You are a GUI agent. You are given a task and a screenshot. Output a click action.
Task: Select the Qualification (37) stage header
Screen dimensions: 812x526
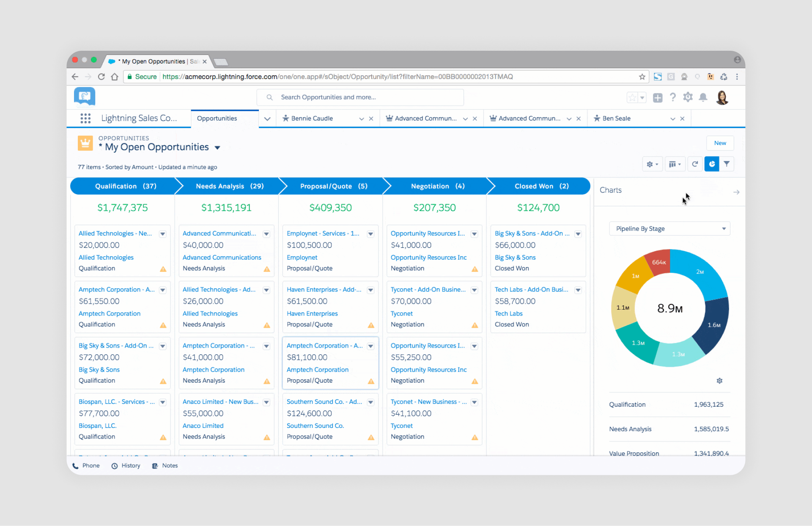pos(126,186)
